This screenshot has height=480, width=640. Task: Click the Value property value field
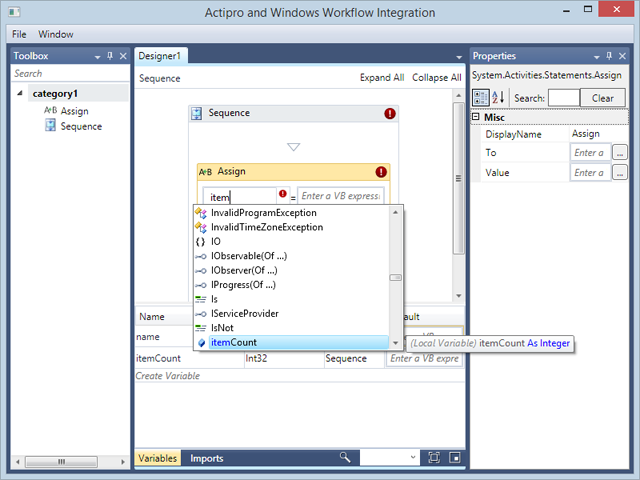coord(590,173)
